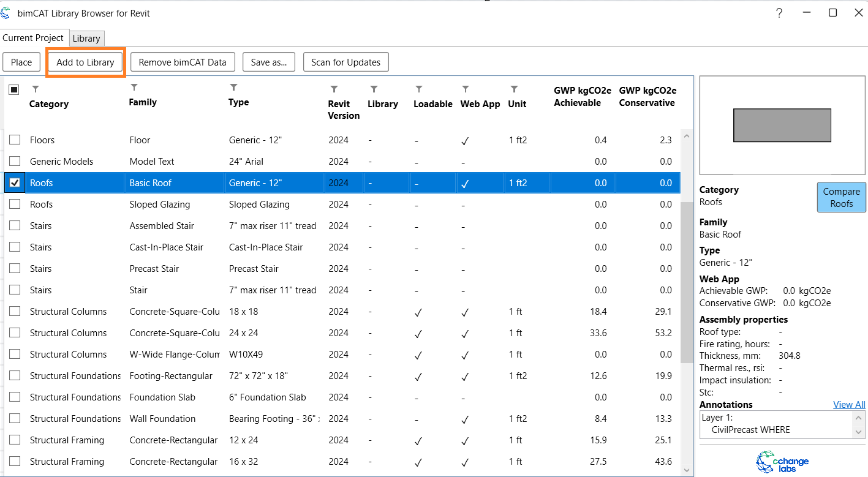Open the Library column filter icon
Screen dimensions: 868x477
coord(374,89)
